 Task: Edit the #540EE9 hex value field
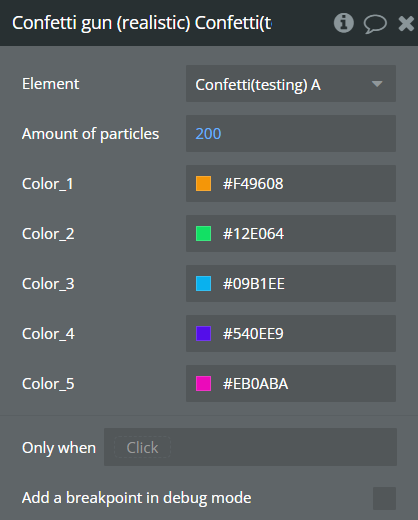pyautogui.click(x=291, y=334)
